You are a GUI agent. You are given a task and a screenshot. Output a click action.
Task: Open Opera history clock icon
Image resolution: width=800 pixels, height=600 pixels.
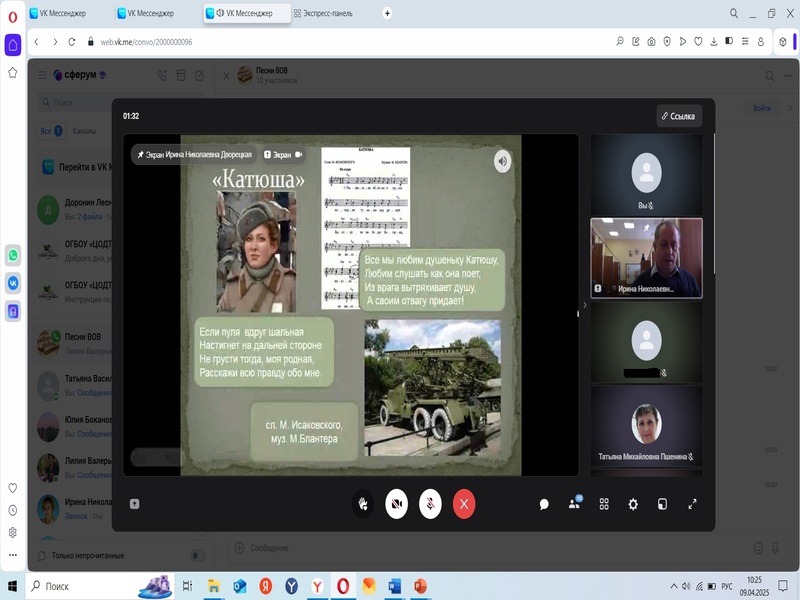(x=13, y=510)
